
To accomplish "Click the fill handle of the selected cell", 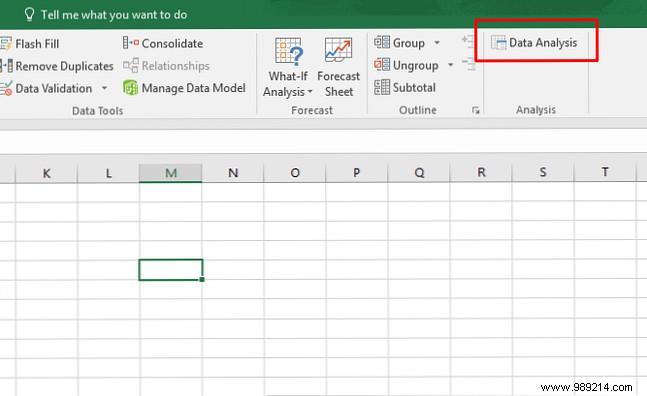I will (x=202, y=280).
